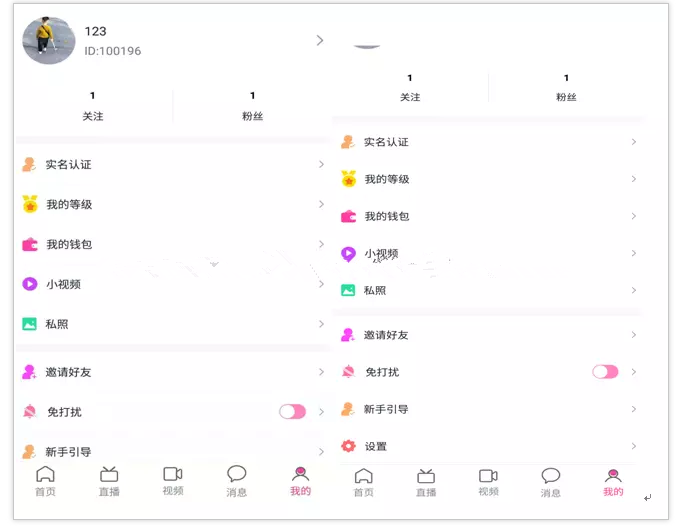
Task: Tap 新手引导 icon in left panel
Action: click(29, 451)
